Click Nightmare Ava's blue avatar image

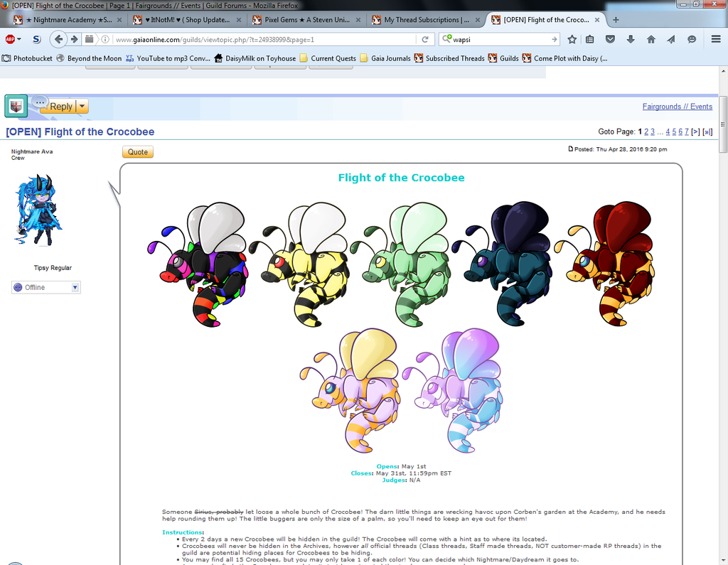38,210
